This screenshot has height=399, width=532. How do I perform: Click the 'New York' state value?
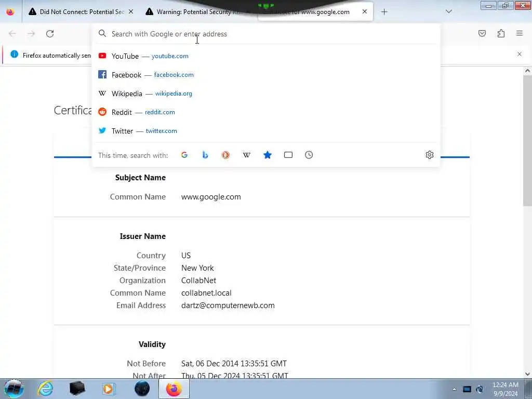(x=197, y=268)
